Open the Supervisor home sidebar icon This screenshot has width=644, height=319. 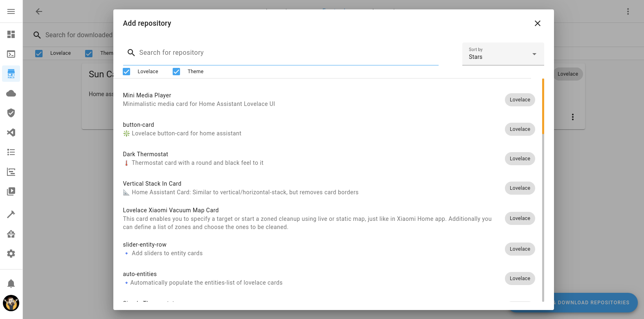(x=11, y=234)
